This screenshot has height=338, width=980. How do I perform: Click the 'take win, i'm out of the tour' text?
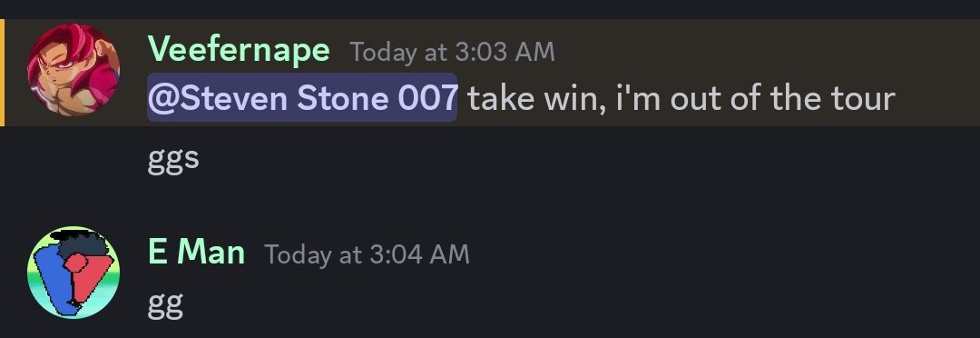pyautogui.click(x=681, y=97)
